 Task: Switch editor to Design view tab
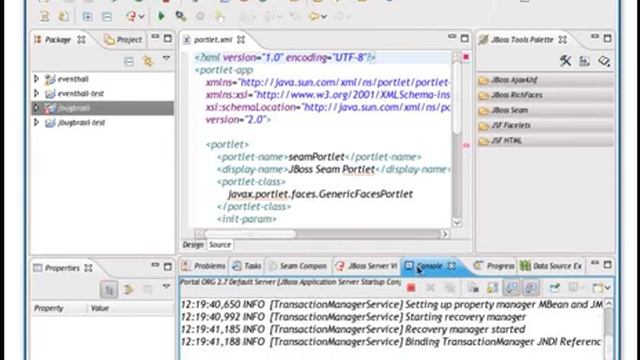click(193, 244)
